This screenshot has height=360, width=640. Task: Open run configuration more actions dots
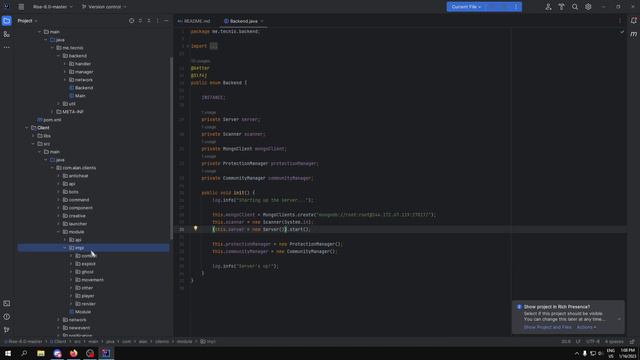(516, 7)
